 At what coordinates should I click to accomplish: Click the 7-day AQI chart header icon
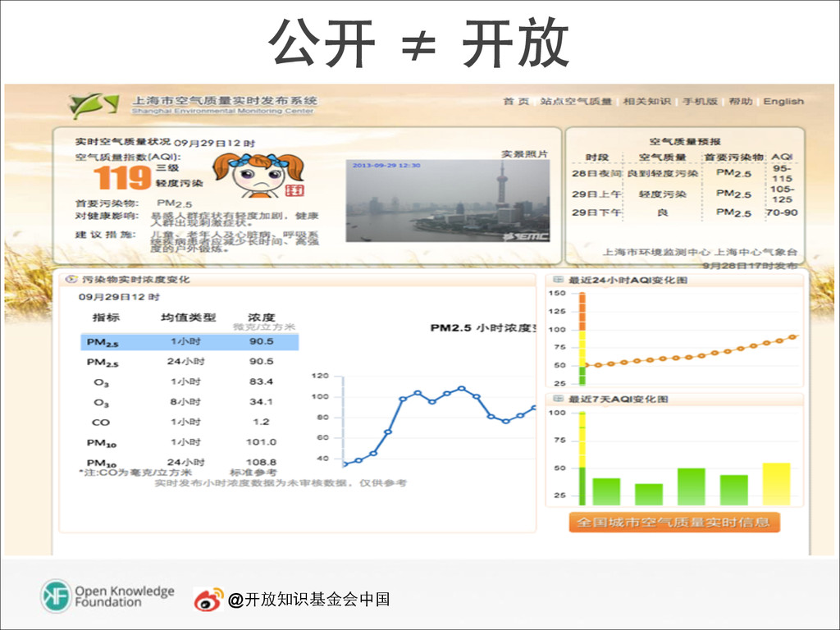pyautogui.click(x=558, y=399)
